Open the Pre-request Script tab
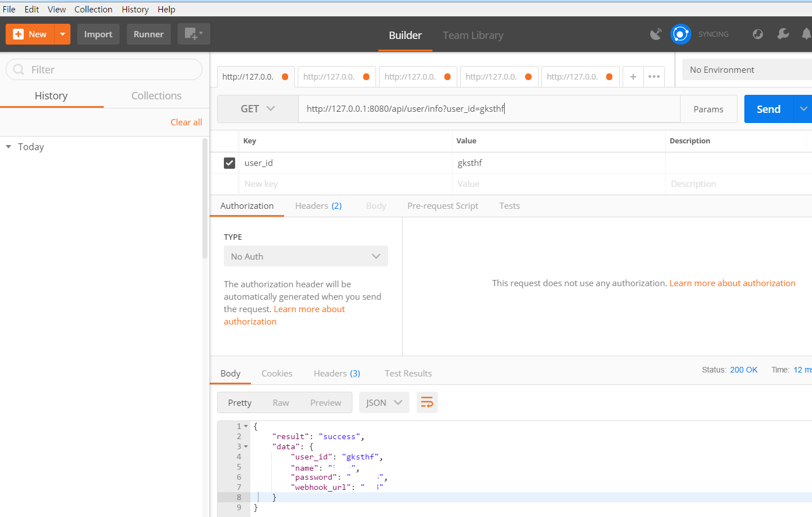The image size is (812, 517). 443,205
